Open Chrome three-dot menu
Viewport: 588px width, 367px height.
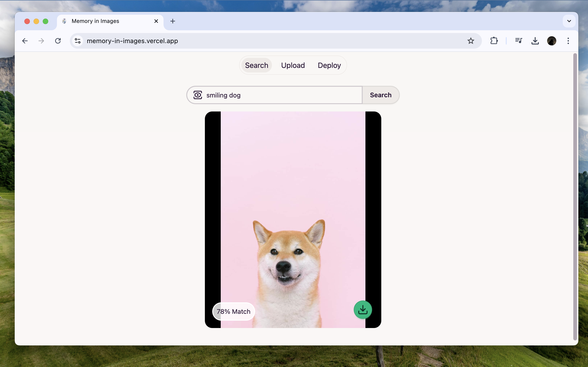coord(568,41)
